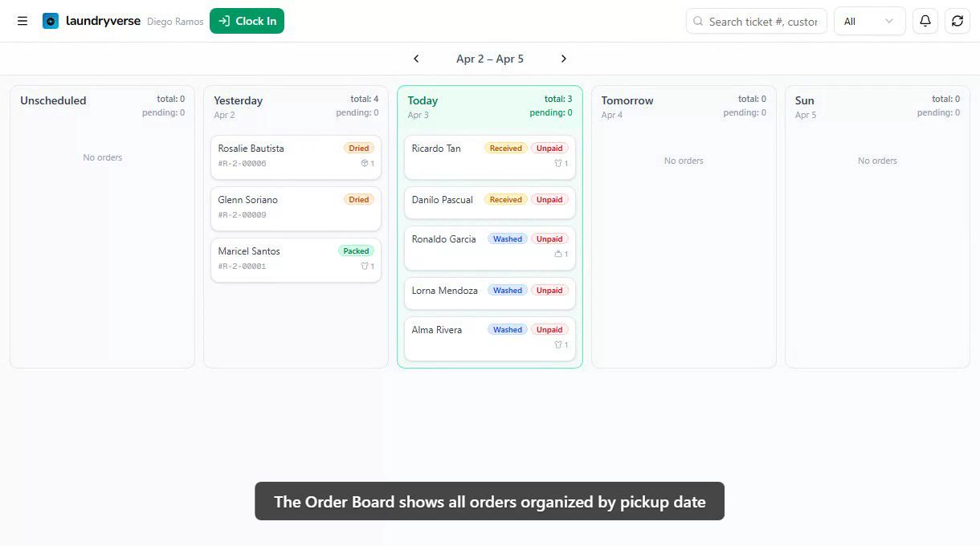Viewport: 980px width, 546px height.
Task: Select the Tomorrow column header
Action: click(627, 100)
